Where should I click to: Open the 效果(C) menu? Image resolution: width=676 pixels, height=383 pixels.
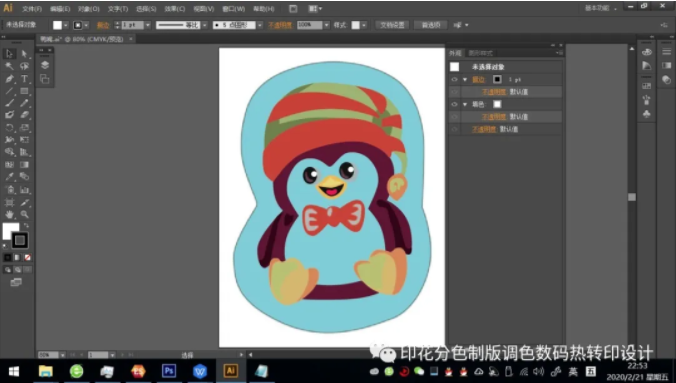175,9
